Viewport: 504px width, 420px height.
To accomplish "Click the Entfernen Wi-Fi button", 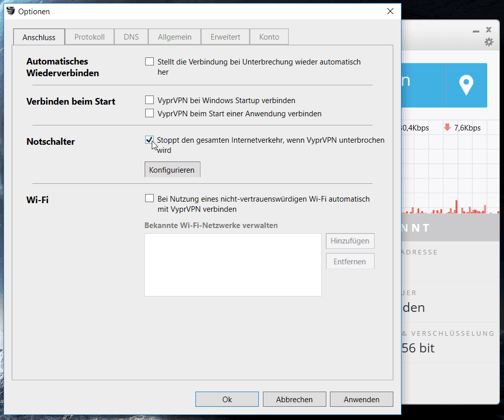I will pyautogui.click(x=350, y=261).
